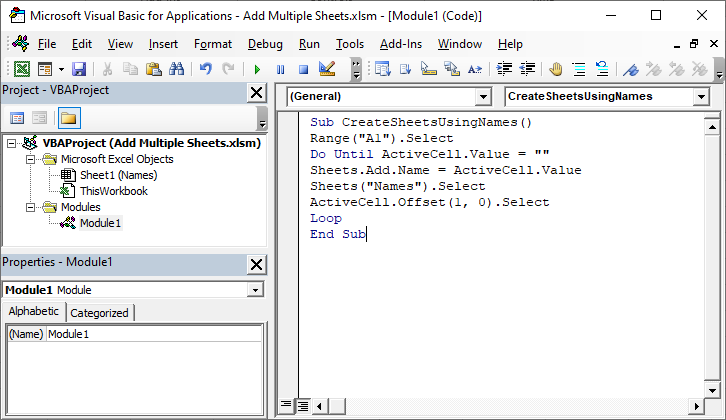Outdent the selected code lines
This screenshot has height=420, width=726.
[527, 69]
